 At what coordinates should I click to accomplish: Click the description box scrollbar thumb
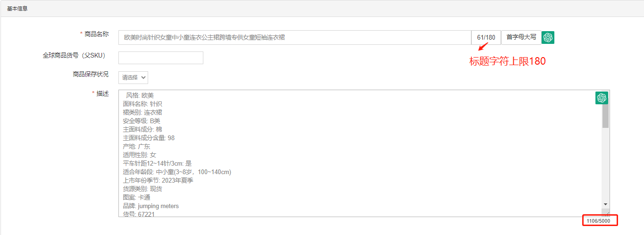(605, 116)
